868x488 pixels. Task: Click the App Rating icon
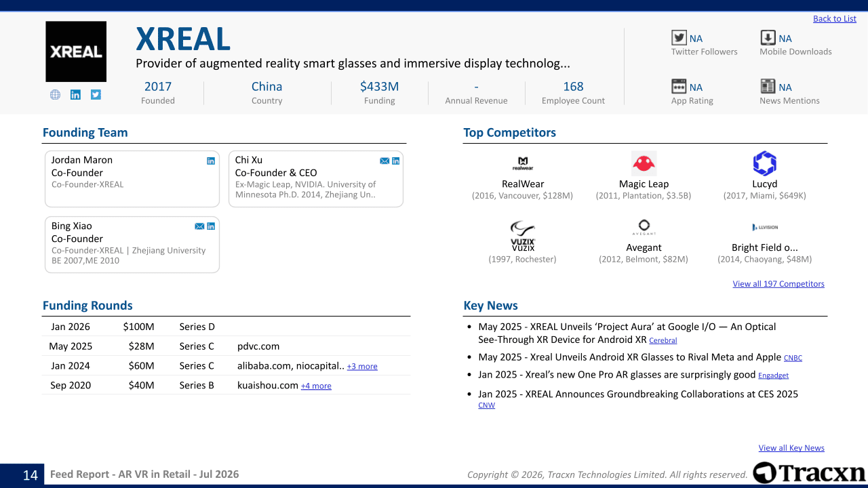tap(679, 86)
